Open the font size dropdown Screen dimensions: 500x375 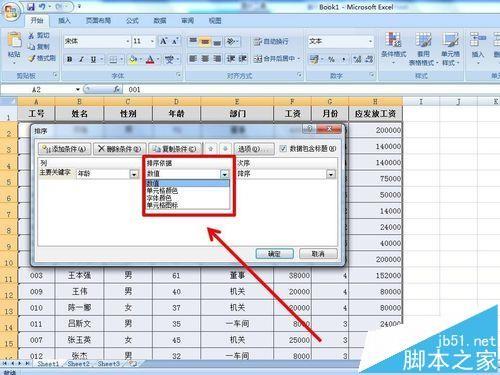[x=152, y=41]
